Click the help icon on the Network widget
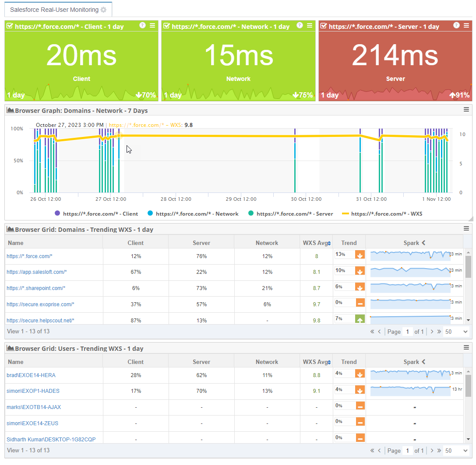The image size is (476, 465). (x=300, y=26)
